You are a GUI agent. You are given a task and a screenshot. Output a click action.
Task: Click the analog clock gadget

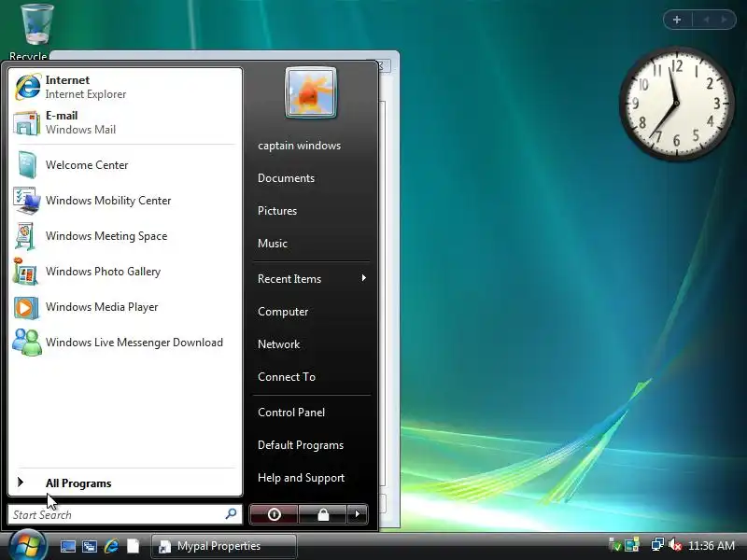(x=676, y=104)
